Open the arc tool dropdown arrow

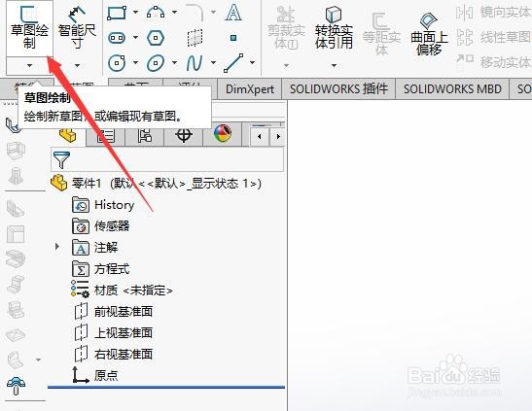[x=174, y=13]
